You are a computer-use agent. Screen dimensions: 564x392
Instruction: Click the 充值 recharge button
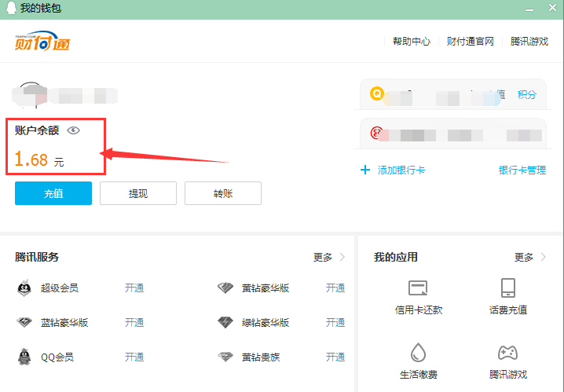53,193
